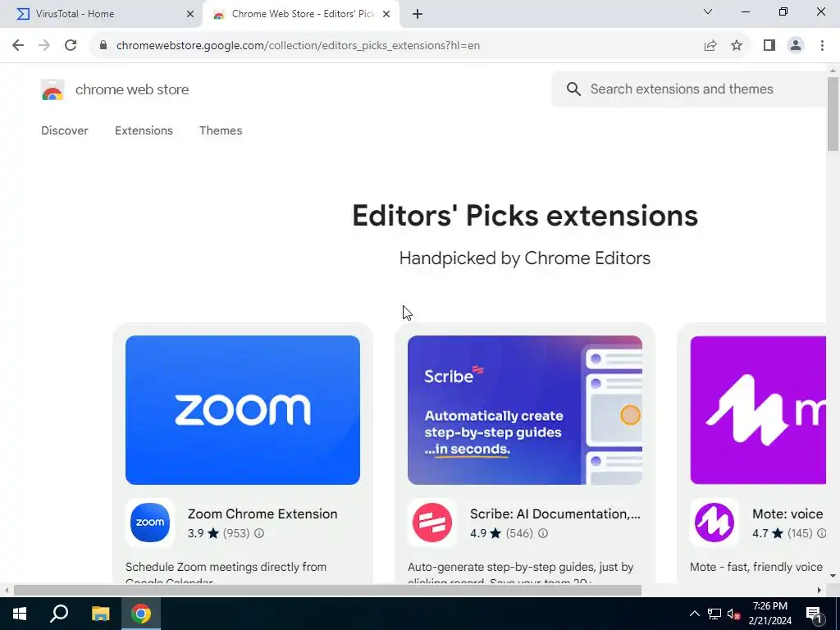Bookmark this tab with the star icon

[737, 46]
